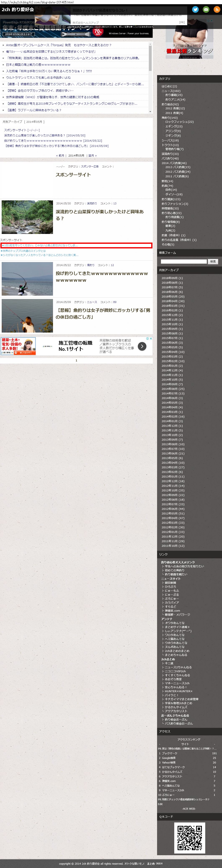This screenshot has height=868, width=222.
Task: Open 世界保健機関（WHO） headline link
Action: tap(53, 97)
